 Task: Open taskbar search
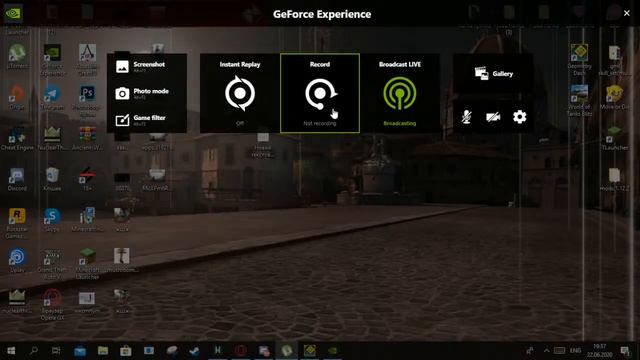[34, 351]
